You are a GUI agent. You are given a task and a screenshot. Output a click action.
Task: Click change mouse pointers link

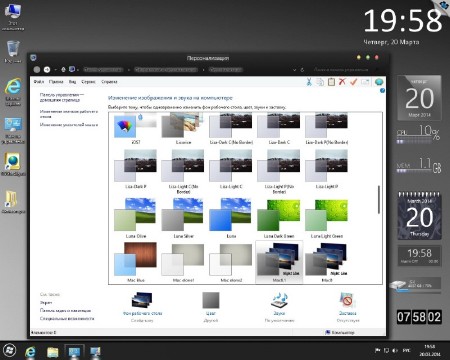pos(69,125)
